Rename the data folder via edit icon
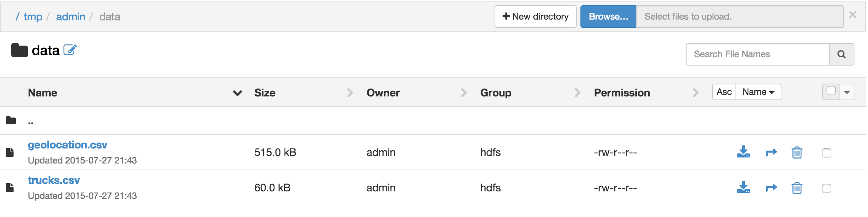This screenshot has height=217, width=868. (x=70, y=50)
